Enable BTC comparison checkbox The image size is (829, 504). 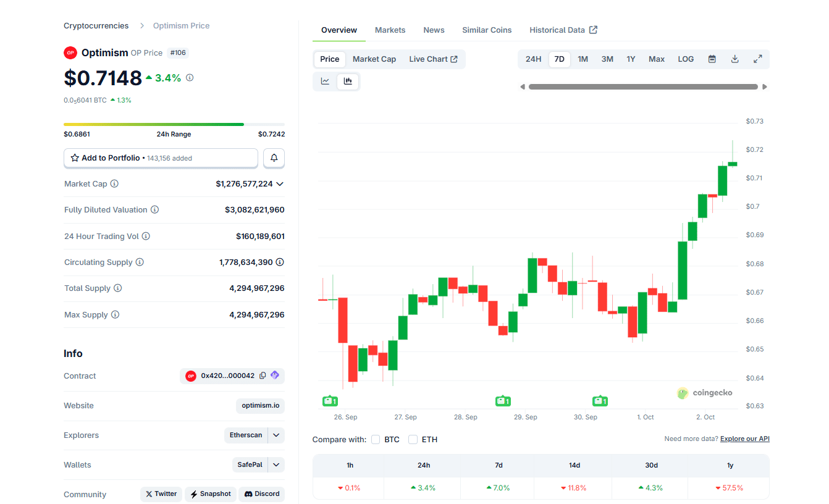pos(376,440)
